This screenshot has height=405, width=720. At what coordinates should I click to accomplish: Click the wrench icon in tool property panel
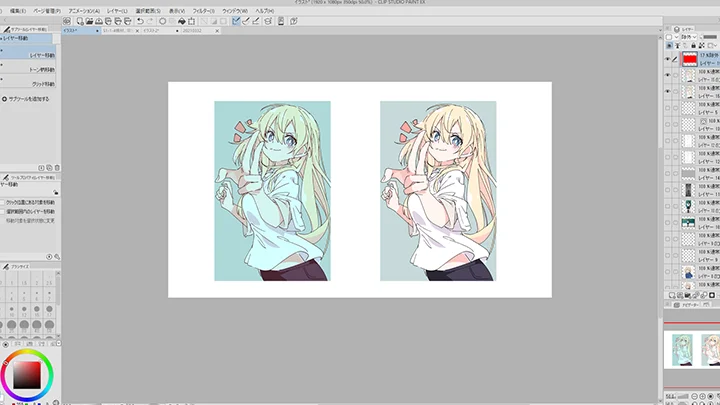(57, 257)
